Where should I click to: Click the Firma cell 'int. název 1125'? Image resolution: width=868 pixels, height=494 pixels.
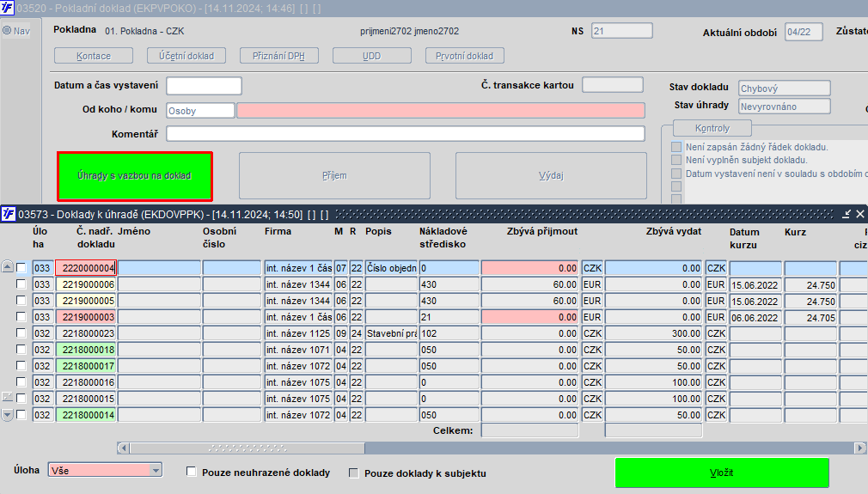point(298,333)
